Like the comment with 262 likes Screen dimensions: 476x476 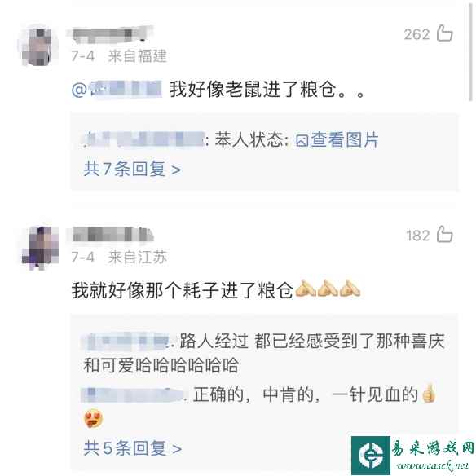pos(445,33)
